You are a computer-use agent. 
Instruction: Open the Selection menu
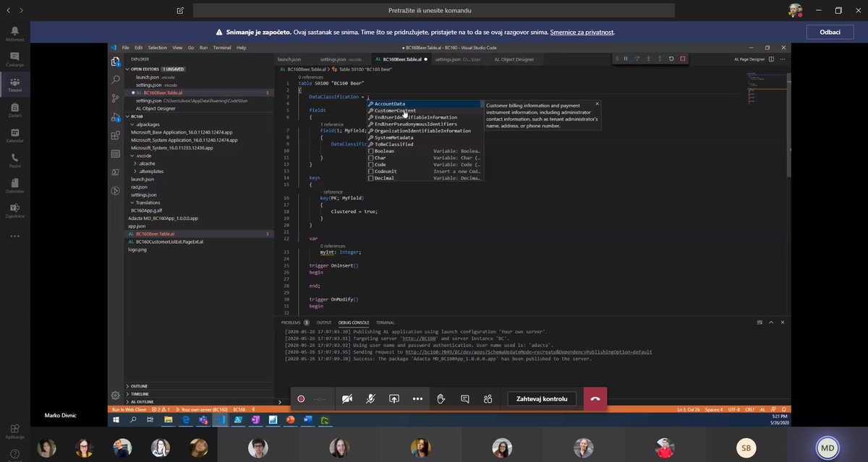[158, 48]
